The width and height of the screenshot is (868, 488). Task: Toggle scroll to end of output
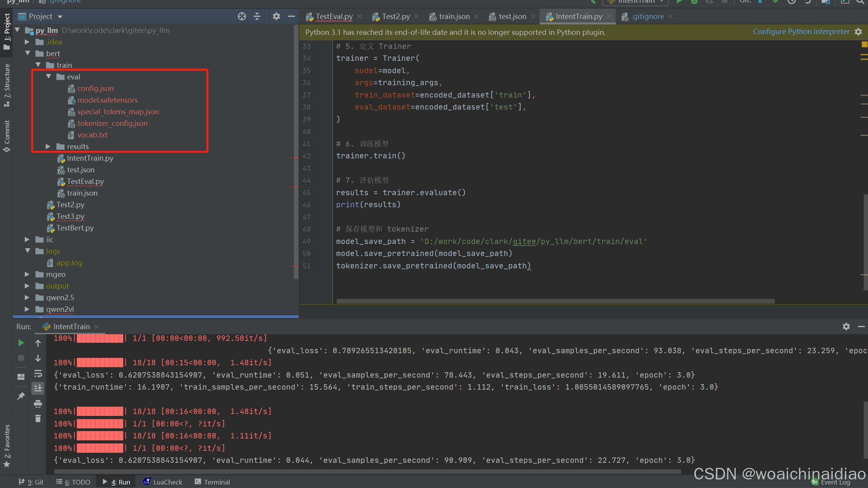point(38,388)
